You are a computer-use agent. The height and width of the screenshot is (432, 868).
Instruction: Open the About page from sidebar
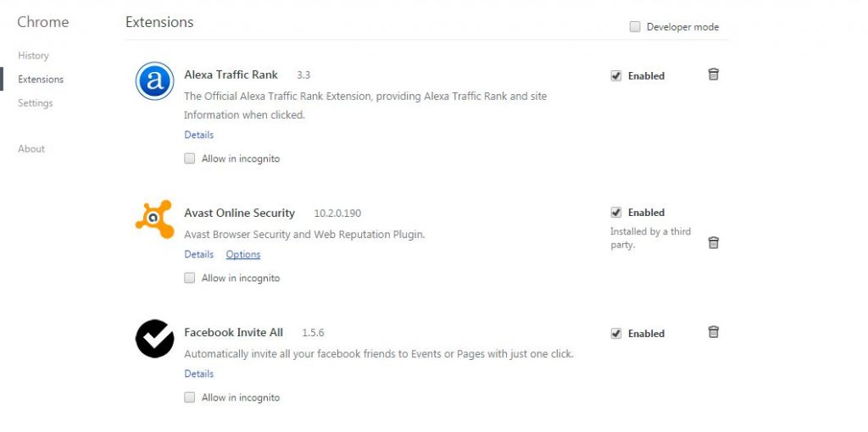click(31, 149)
